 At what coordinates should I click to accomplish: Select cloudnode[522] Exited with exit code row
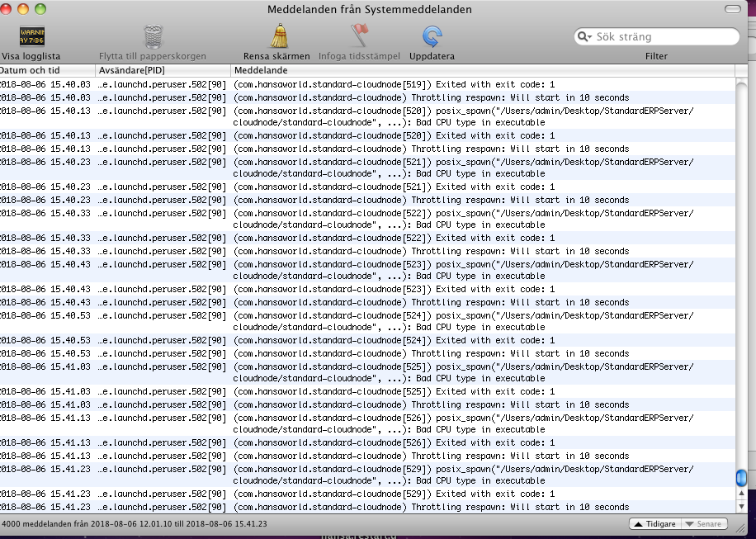tap(367, 238)
